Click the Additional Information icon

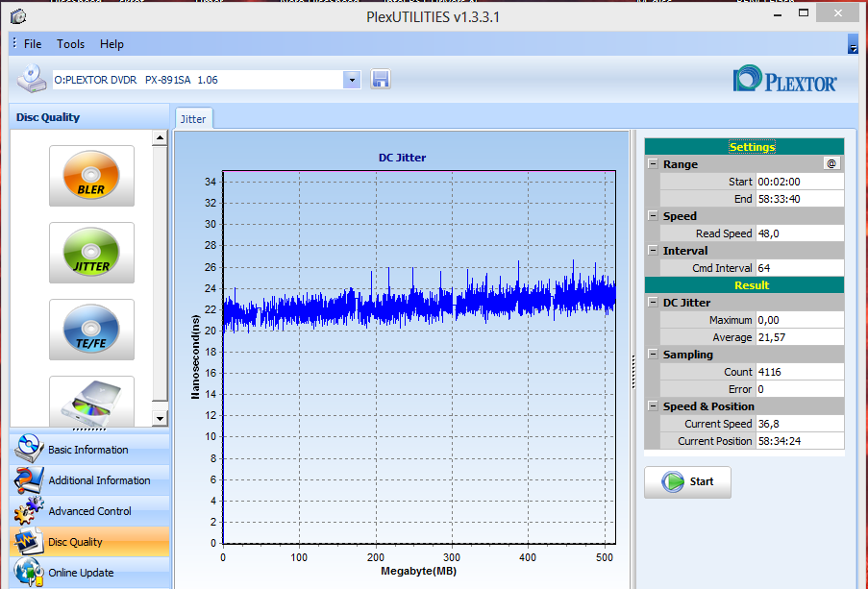tap(29, 479)
